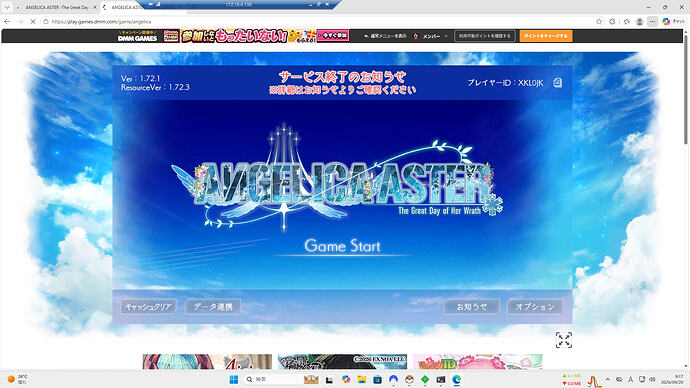Click the address bar URL field
This screenshot has height=388, width=690.
pyautogui.click(x=321, y=21)
